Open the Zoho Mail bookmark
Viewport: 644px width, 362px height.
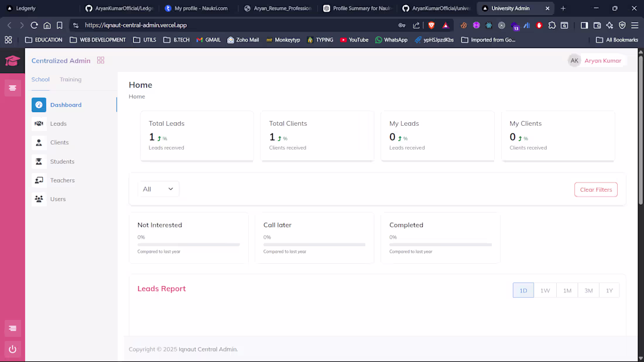point(243,40)
